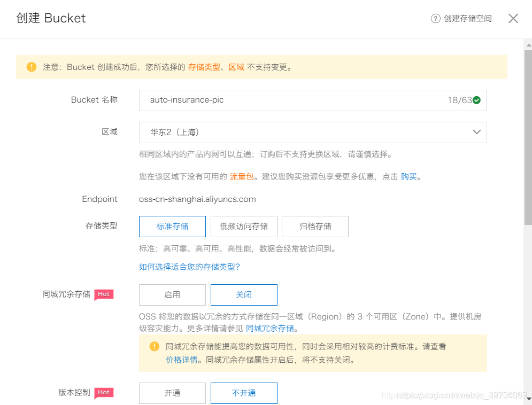This screenshot has width=532, height=405.
Task: Open 如何选择适合您的存储类型? link
Action: 190,267
